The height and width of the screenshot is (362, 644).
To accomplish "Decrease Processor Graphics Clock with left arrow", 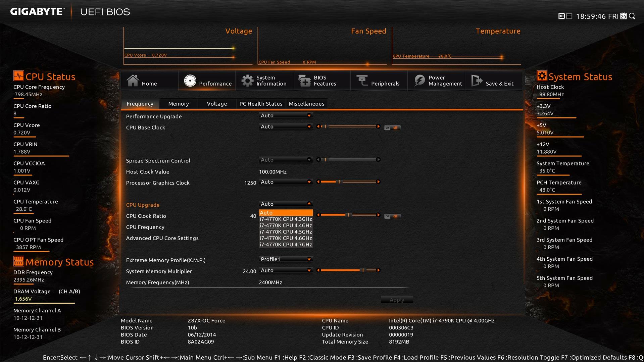I will (318, 182).
